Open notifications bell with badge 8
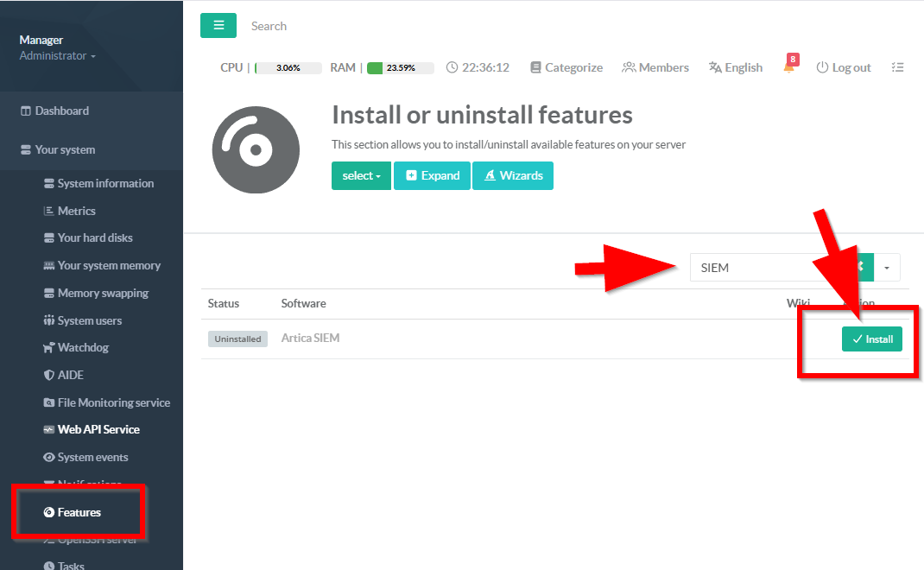 point(791,64)
